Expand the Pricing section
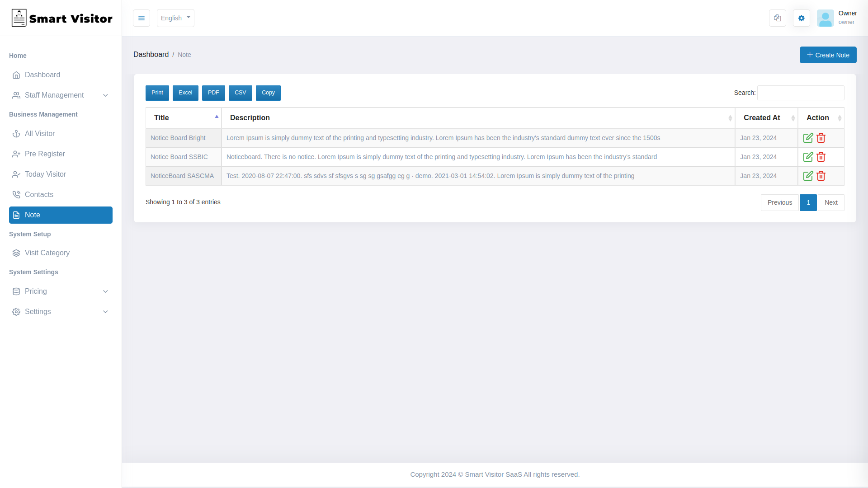This screenshot has height=488, width=868. click(x=105, y=291)
